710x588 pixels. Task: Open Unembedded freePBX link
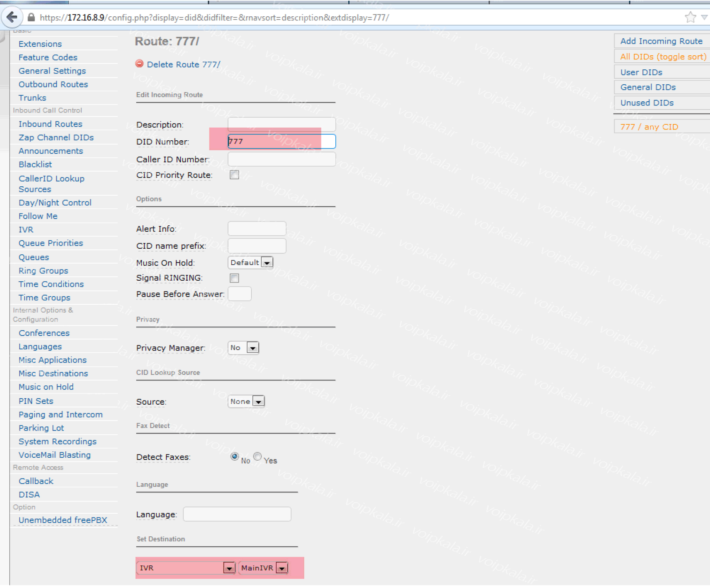63,520
